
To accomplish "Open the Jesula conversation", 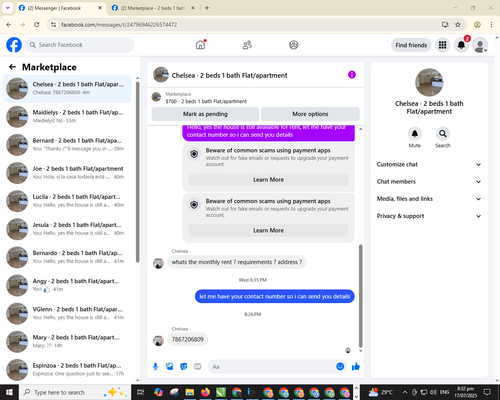I will [x=68, y=229].
